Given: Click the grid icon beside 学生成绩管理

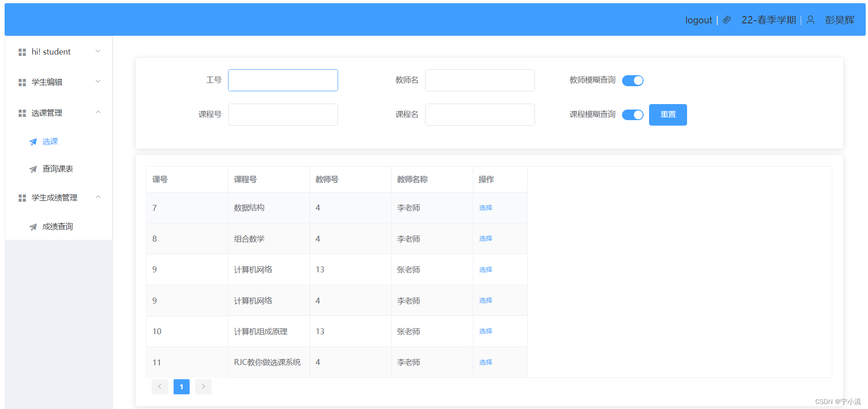Looking at the screenshot, I should [x=22, y=198].
